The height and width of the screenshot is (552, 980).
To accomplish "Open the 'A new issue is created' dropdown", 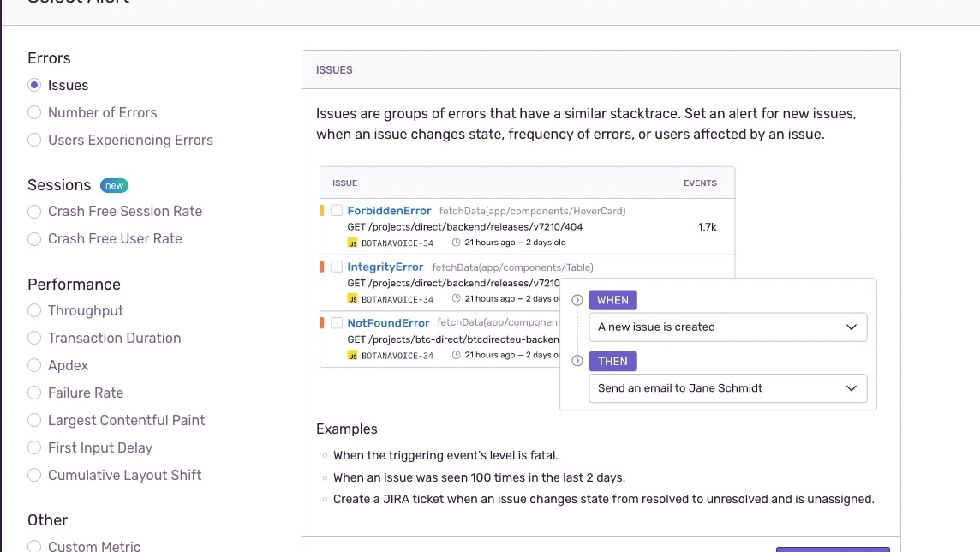I will 727,327.
